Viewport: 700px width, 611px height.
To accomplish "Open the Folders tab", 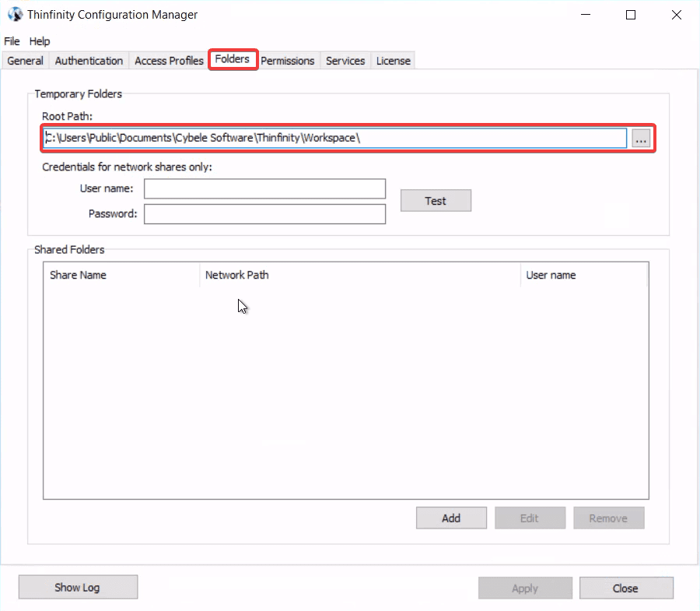I will (x=233, y=58).
